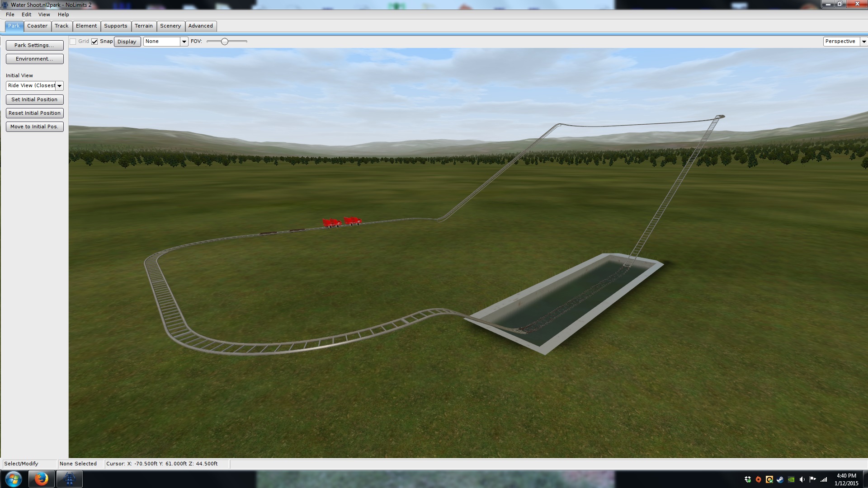The width and height of the screenshot is (868, 488).
Task: Switch to the Coaster tab
Action: 37,26
